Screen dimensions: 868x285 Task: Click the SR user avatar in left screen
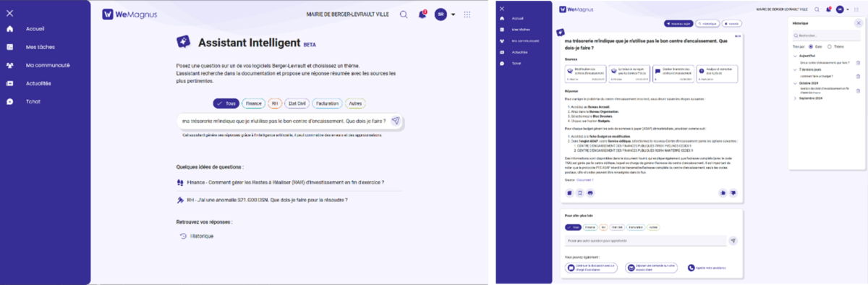point(441,14)
